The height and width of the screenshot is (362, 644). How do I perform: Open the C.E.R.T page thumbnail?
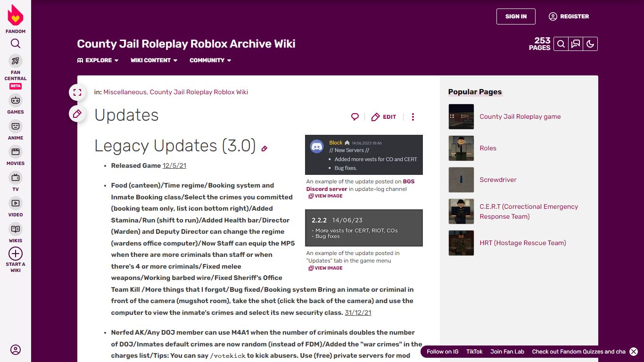(461, 211)
